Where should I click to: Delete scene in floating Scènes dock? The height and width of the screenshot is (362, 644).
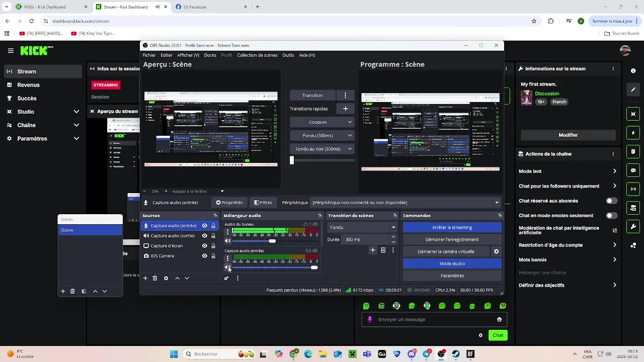72,291
